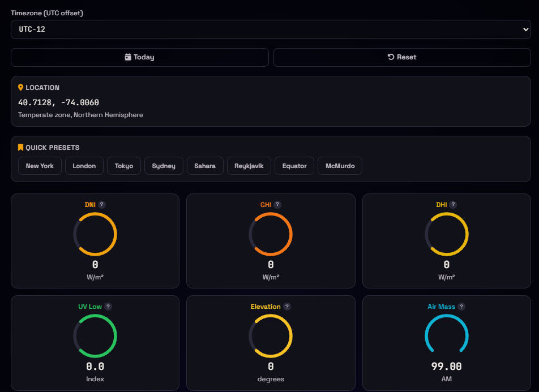Click the UV index value 0.0
The width and height of the screenshot is (539, 392).
95,366
